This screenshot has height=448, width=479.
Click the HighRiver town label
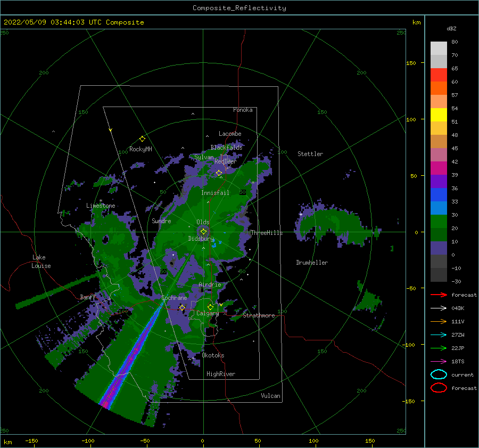click(x=221, y=374)
